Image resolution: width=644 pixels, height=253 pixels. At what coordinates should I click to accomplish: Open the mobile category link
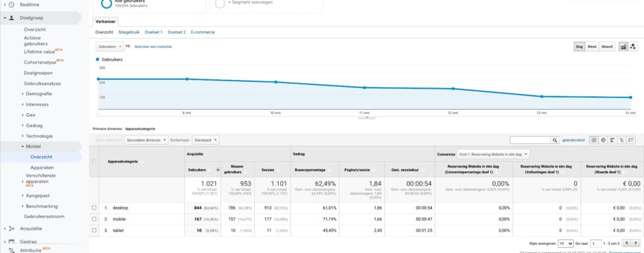point(119,219)
